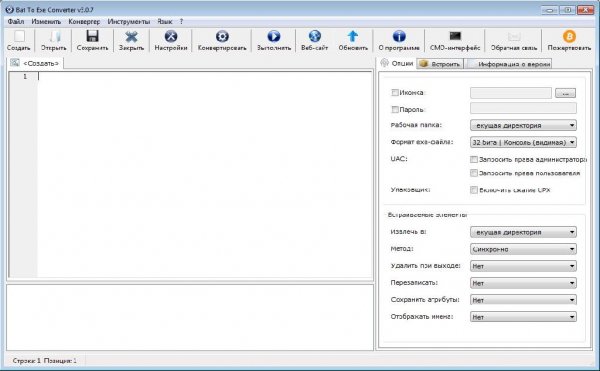Select the <Создать> document tab
This screenshot has width=600, height=371.
coord(36,63)
